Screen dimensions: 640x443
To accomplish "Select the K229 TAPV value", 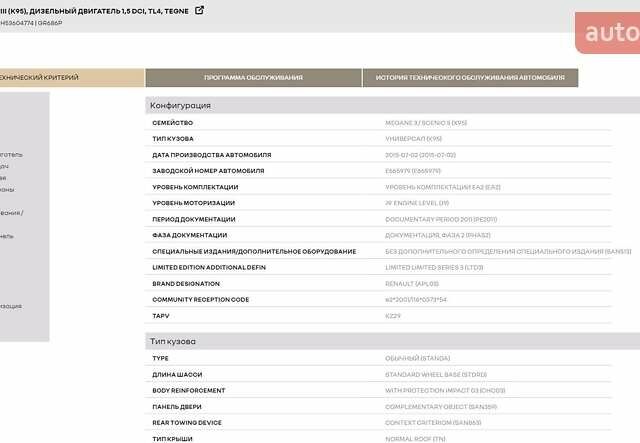I will (393, 316).
